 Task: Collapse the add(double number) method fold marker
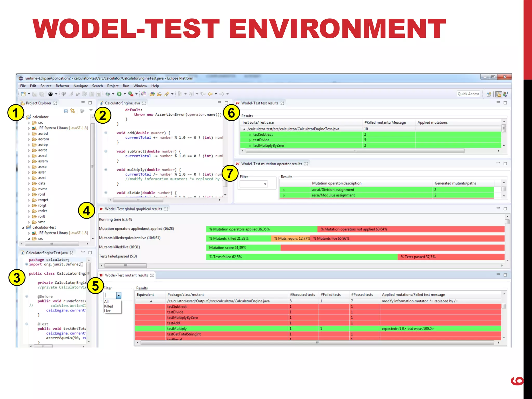(106, 133)
